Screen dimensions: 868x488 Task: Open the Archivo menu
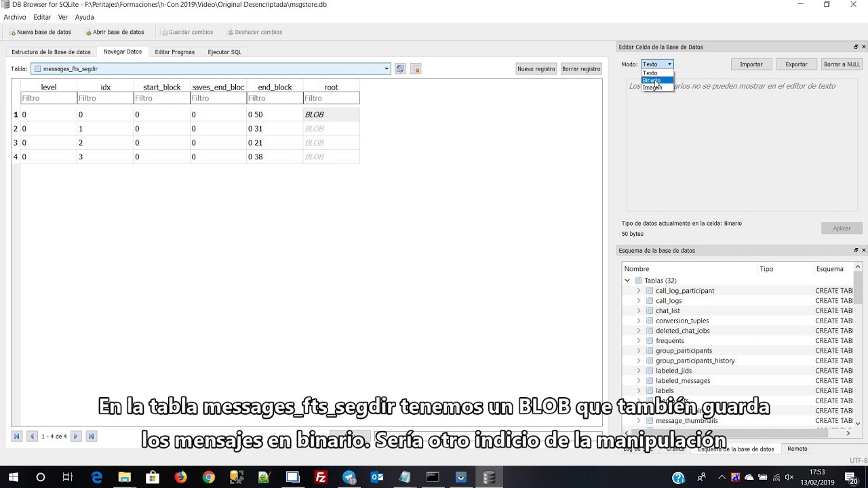coord(15,17)
